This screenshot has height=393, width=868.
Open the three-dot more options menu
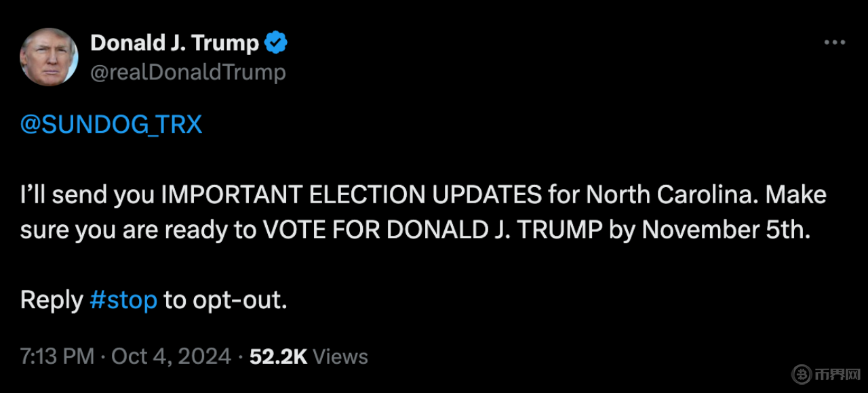click(834, 43)
